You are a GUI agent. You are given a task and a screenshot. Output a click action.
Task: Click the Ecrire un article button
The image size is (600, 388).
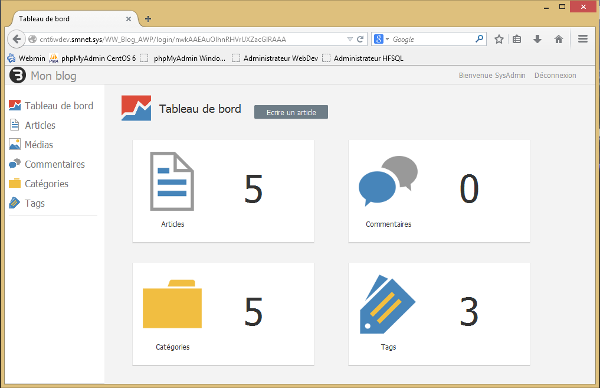point(291,112)
